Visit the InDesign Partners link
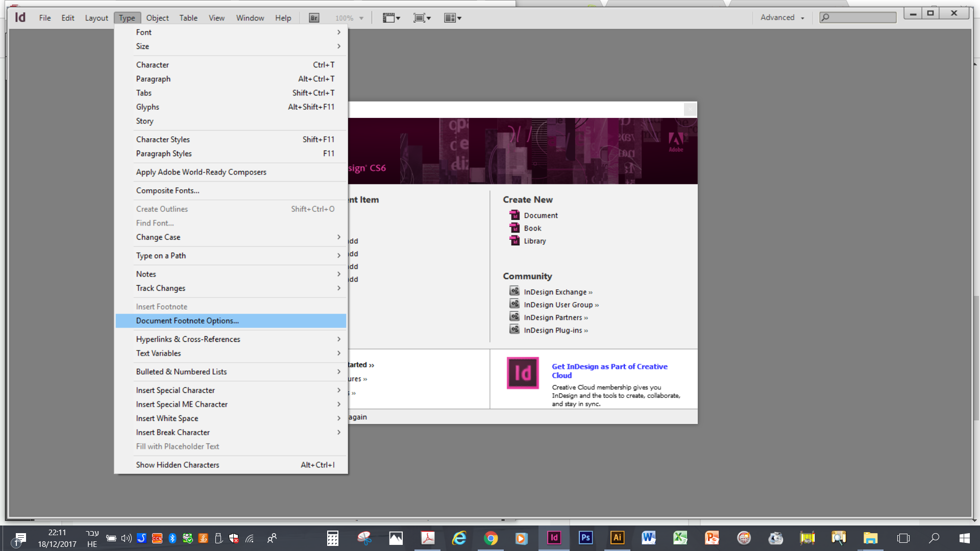Screen dimensions: 980x551 coord(556,317)
